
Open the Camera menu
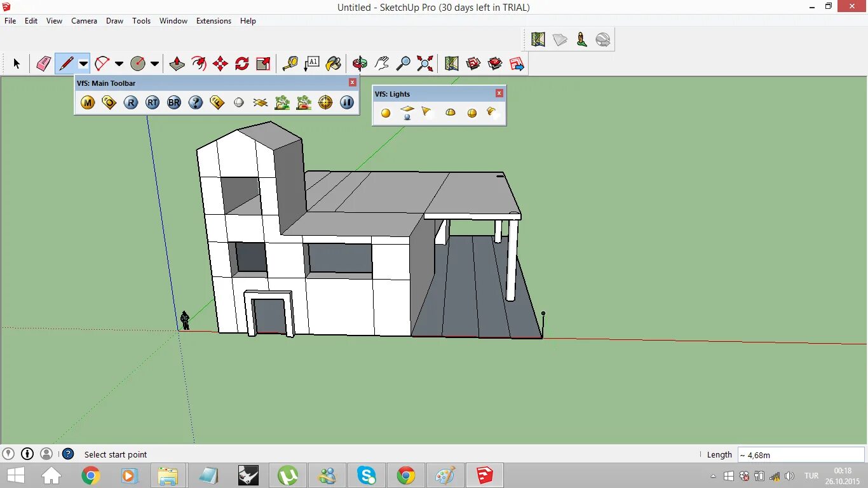(x=84, y=21)
